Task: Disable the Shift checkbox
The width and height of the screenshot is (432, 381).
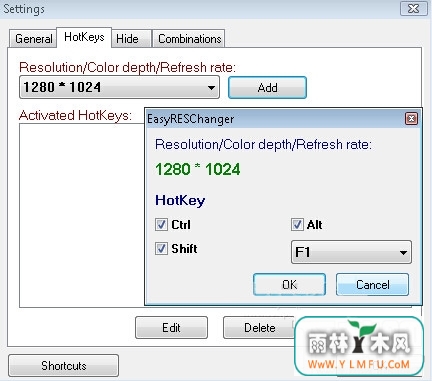Action: (161, 248)
